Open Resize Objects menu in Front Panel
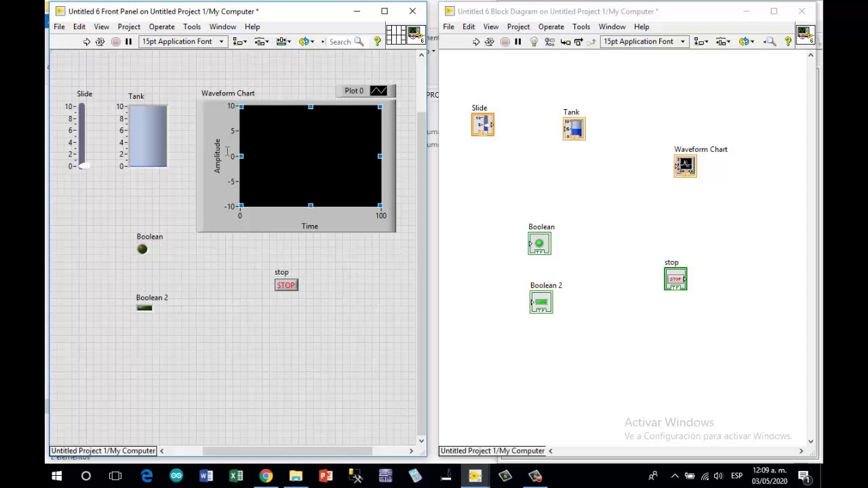 283,42
